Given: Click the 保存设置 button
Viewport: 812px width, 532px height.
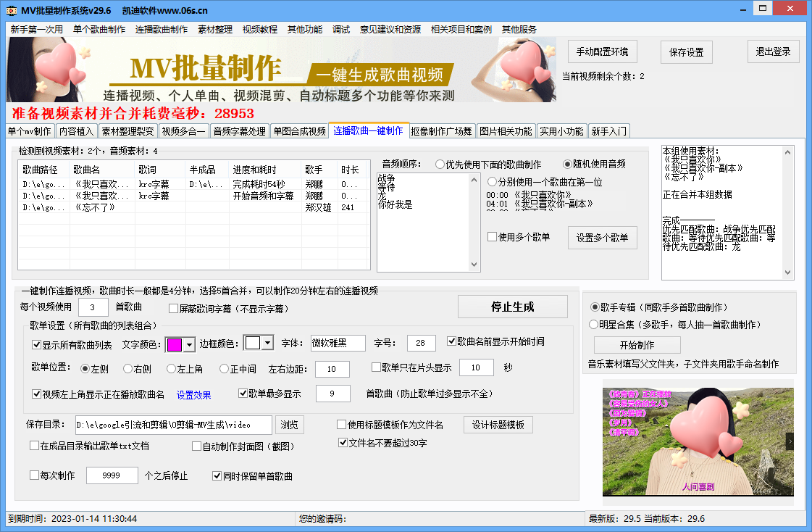Looking at the screenshot, I should (686, 52).
